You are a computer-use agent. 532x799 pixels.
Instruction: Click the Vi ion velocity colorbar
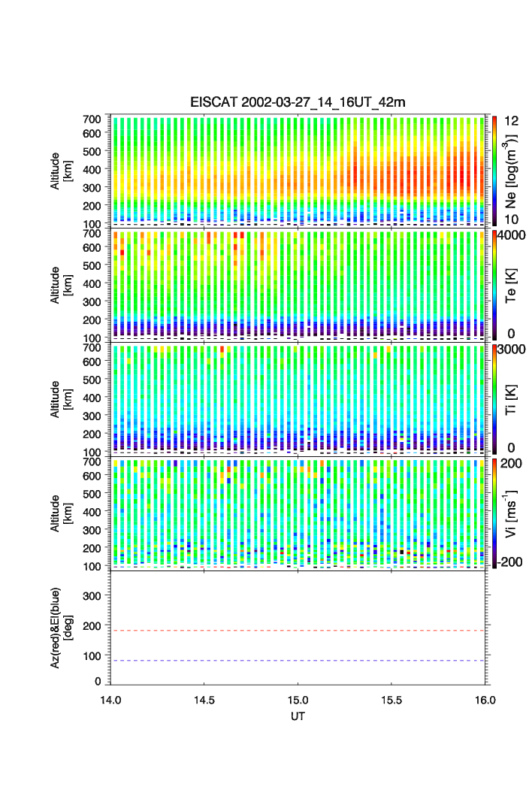click(495, 513)
